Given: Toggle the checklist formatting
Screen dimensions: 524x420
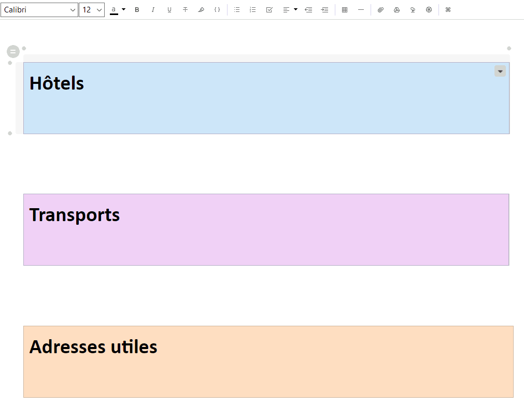Looking at the screenshot, I should click(269, 9).
